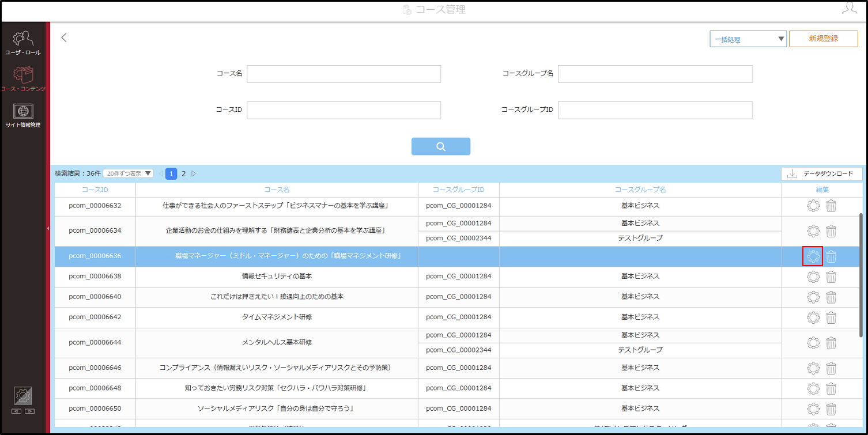Screen dimensions: 868x435
Task: Collapse the sidebar with the small left arrow
Action: click(x=48, y=229)
